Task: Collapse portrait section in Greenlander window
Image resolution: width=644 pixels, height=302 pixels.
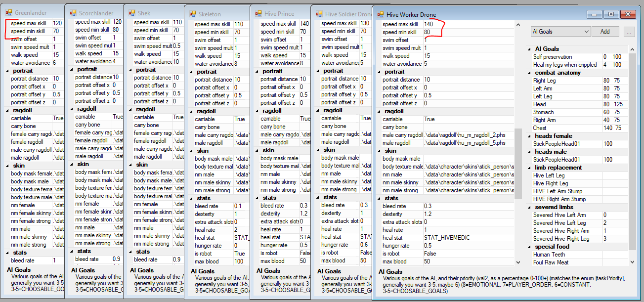Action: 7,71
